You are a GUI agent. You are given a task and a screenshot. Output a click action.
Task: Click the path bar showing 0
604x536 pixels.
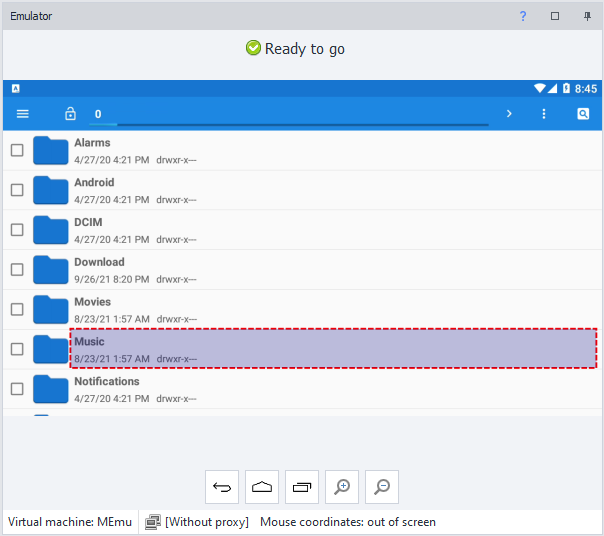click(290, 114)
